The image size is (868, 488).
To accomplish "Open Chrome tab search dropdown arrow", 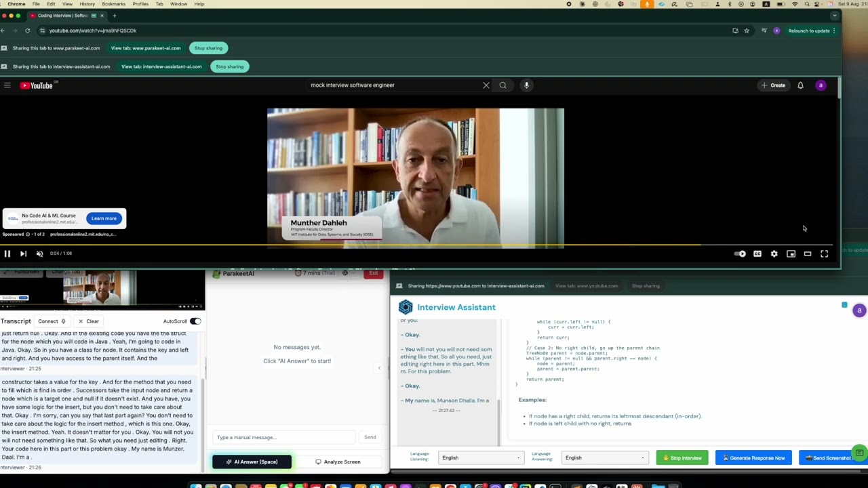I will tap(835, 15).
